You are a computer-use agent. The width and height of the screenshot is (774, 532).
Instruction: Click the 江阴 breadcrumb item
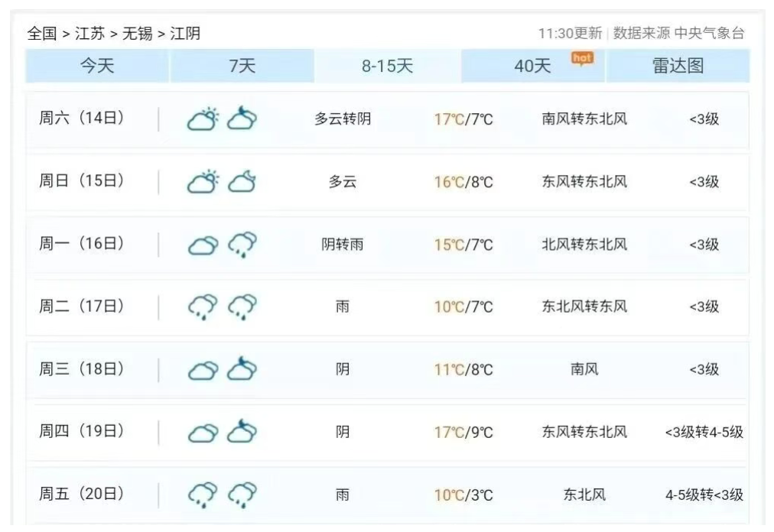[x=184, y=34]
